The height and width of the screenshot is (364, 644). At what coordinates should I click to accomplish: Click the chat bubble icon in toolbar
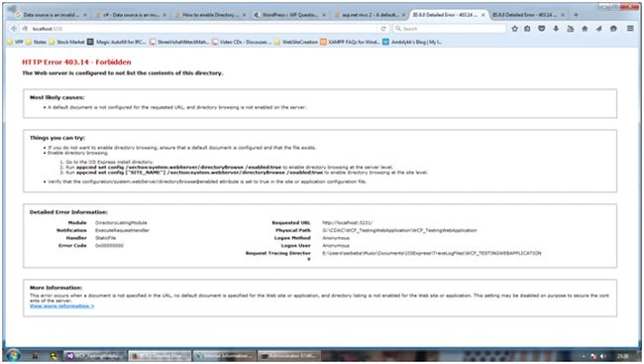coord(613,29)
